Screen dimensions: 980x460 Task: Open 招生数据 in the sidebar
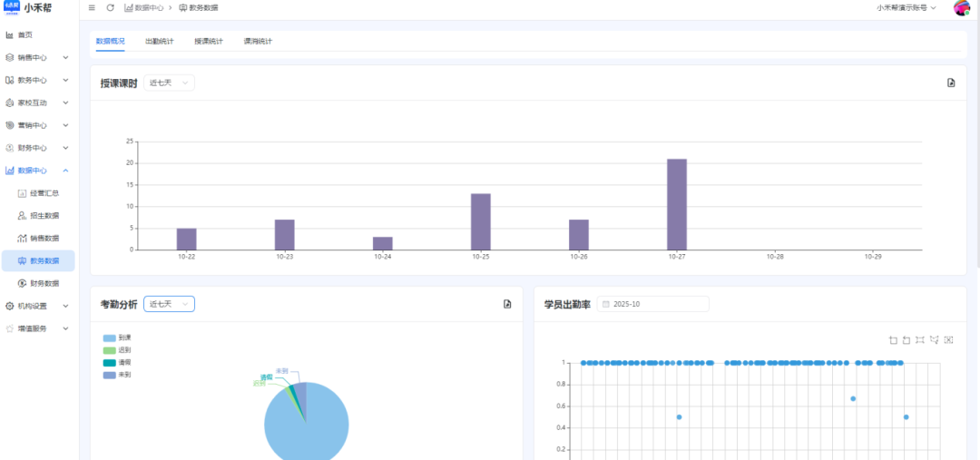[44, 216]
